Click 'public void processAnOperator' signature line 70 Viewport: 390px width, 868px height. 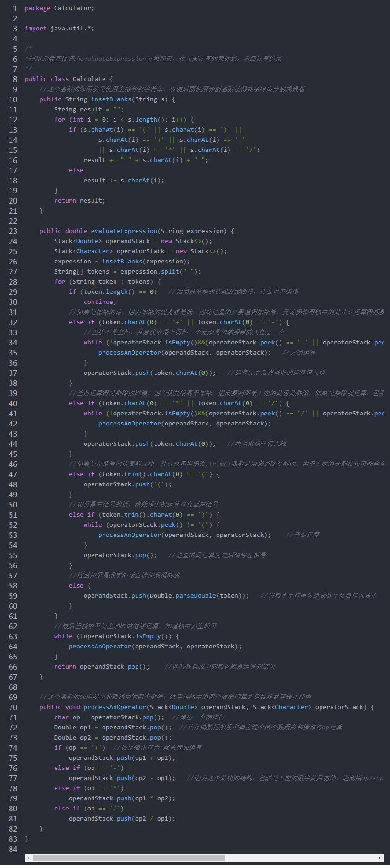click(207, 707)
